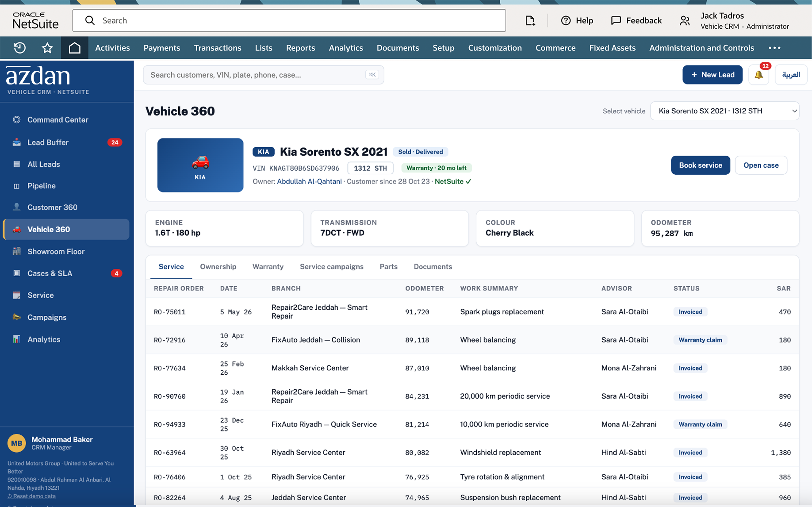Viewport: 812px width, 507px height.
Task: Open the notifications bell
Action: point(758,75)
